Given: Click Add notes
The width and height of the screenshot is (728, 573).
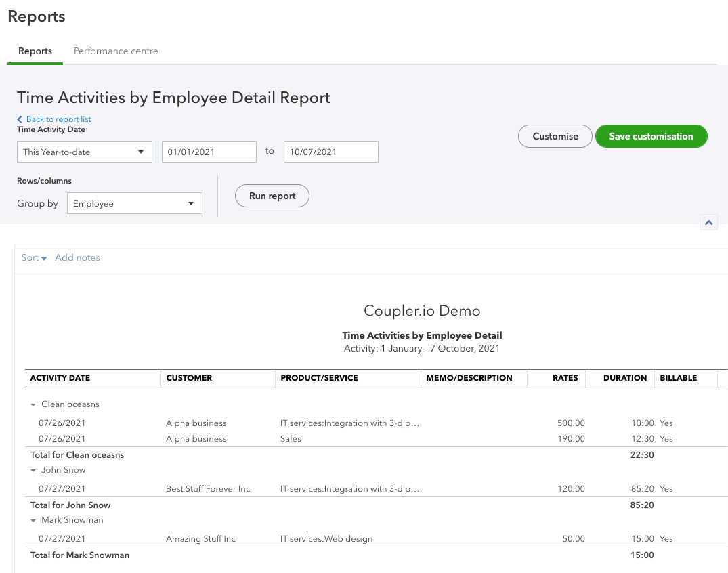Looking at the screenshot, I should point(77,257).
